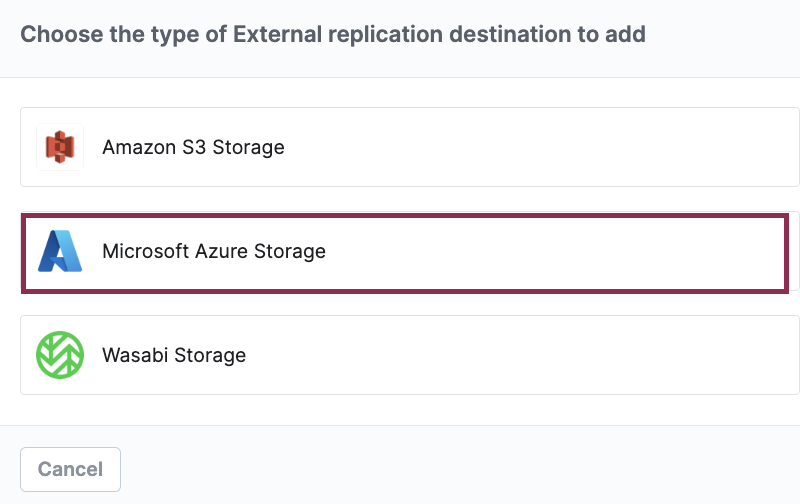Click the "Amazon S3 Storage" text label
Screen dimensions: 800x504
point(193,148)
